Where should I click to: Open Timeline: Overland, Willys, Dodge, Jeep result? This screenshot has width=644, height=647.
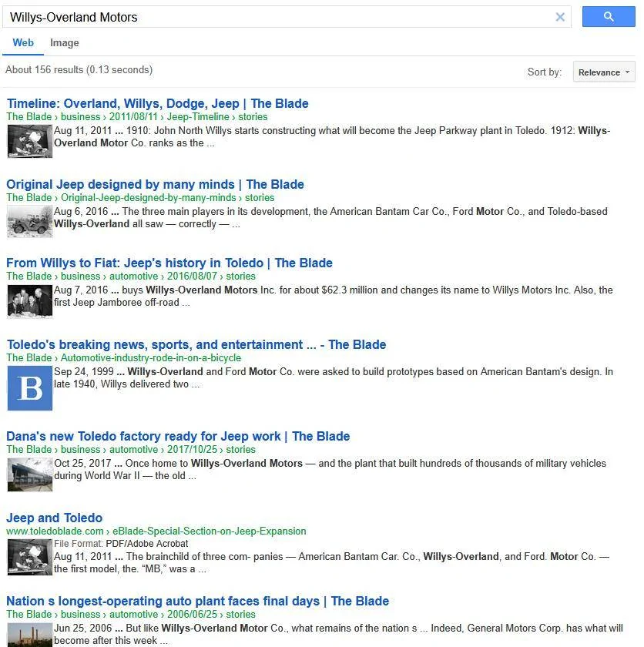pos(158,103)
